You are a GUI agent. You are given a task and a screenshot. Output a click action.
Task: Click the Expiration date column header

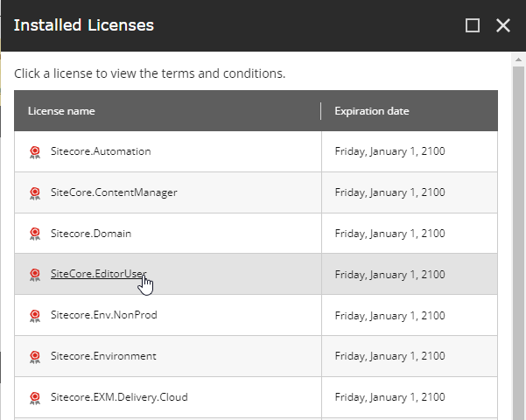372,111
